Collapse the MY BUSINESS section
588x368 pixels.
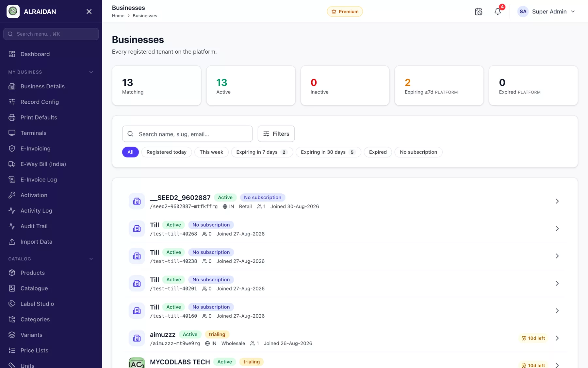point(91,72)
